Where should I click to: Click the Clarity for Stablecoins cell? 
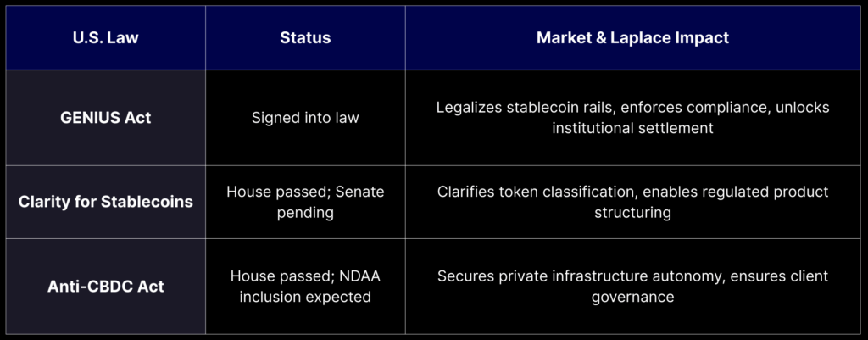click(x=106, y=202)
